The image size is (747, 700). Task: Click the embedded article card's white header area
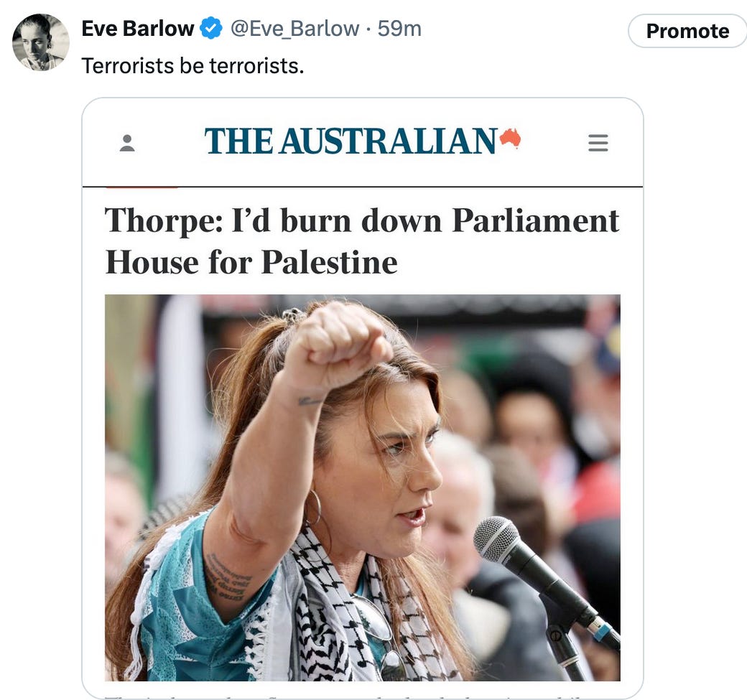click(x=363, y=142)
